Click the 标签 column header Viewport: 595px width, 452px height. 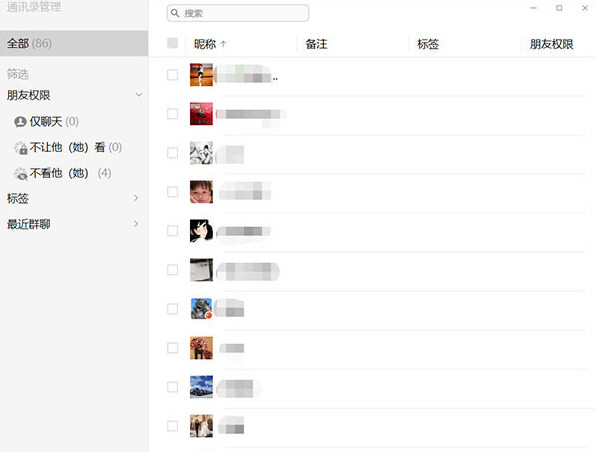click(x=428, y=44)
